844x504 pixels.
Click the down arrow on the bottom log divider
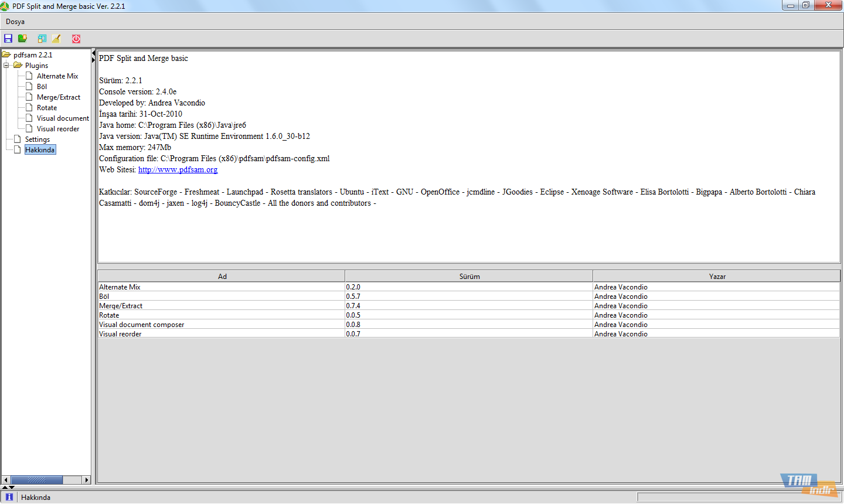click(12, 487)
